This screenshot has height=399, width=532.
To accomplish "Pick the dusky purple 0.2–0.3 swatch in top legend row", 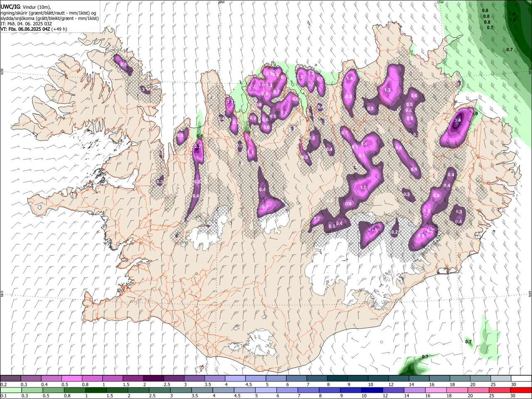I will click(x=10, y=379).
